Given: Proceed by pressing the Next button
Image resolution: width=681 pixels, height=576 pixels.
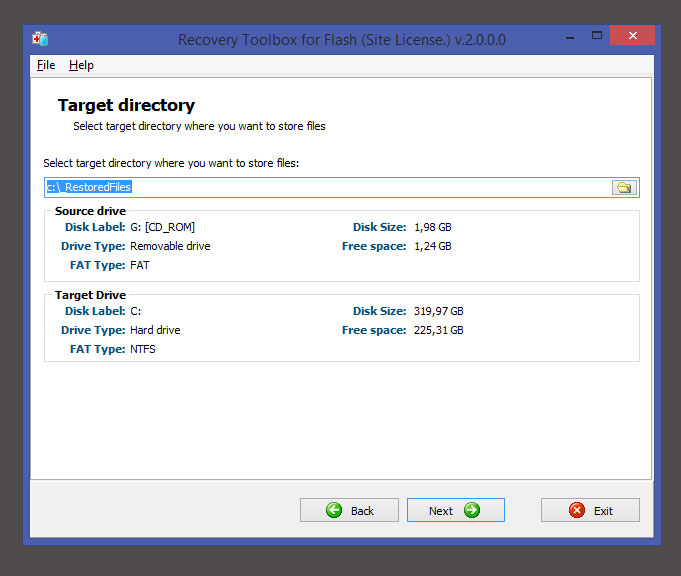Looking at the screenshot, I should click(455, 510).
